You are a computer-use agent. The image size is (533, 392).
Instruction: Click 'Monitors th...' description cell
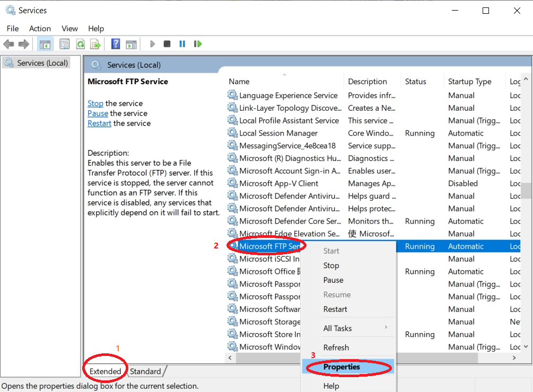pyautogui.click(x=371, y=221)
